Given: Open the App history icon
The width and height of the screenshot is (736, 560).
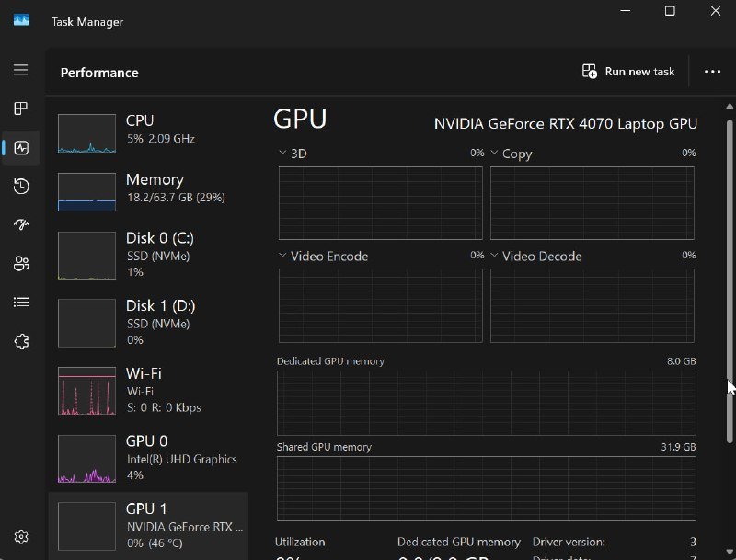Looking at the screenshot, I should tap(20, 187).
